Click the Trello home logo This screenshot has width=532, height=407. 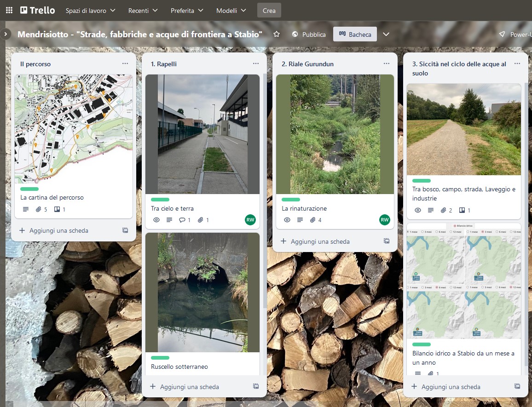(x=38, y=10)
